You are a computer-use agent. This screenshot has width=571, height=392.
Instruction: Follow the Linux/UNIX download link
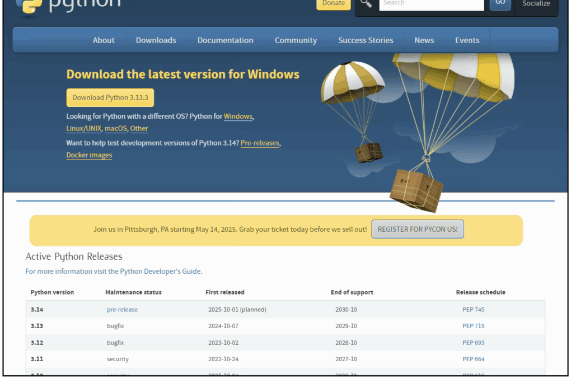click(x=84, y=128)
